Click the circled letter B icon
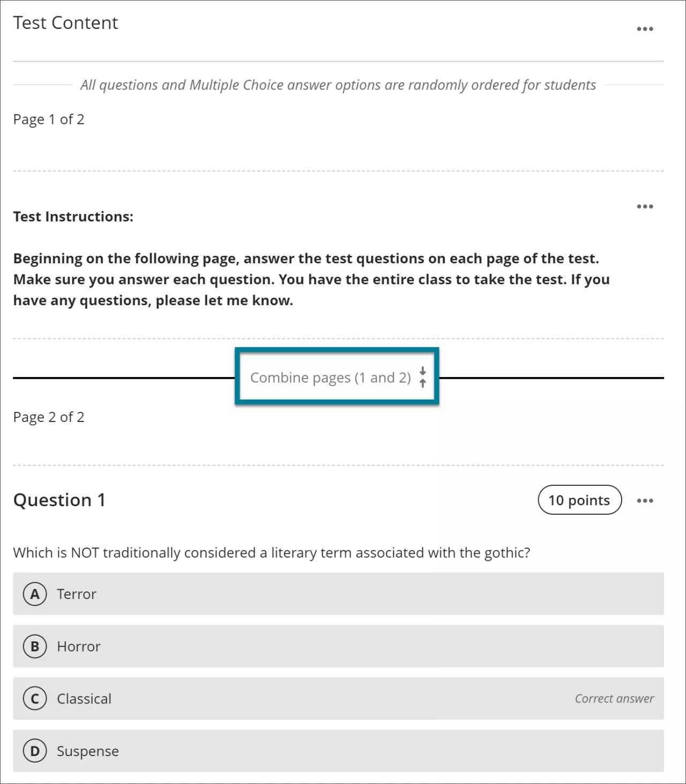 (35, 646)
